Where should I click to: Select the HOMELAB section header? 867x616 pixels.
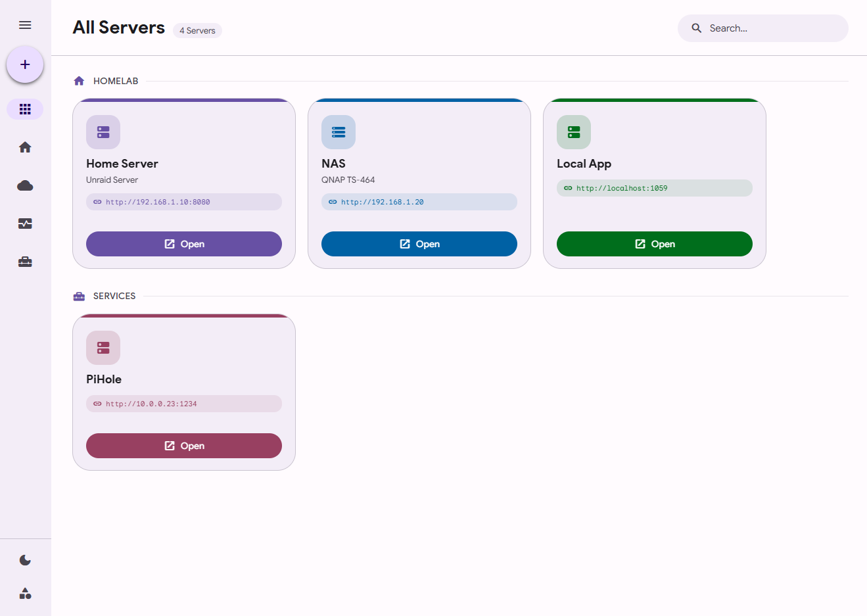116,80
